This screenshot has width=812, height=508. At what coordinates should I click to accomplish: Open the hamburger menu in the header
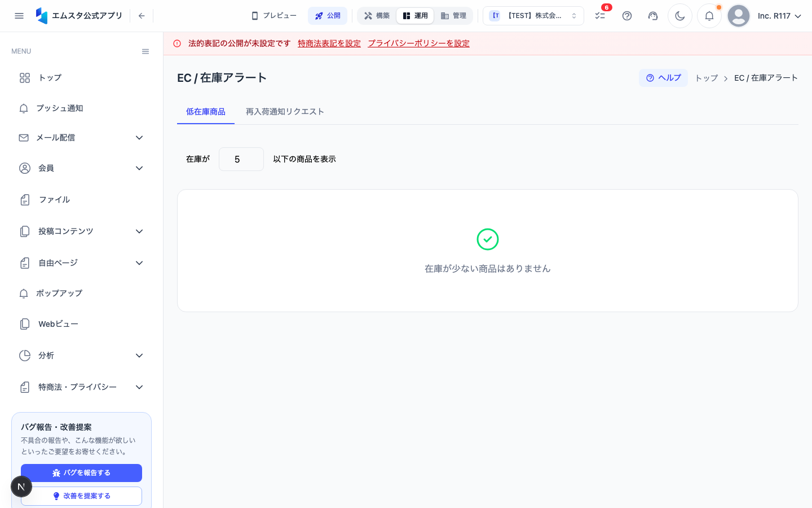19,16
